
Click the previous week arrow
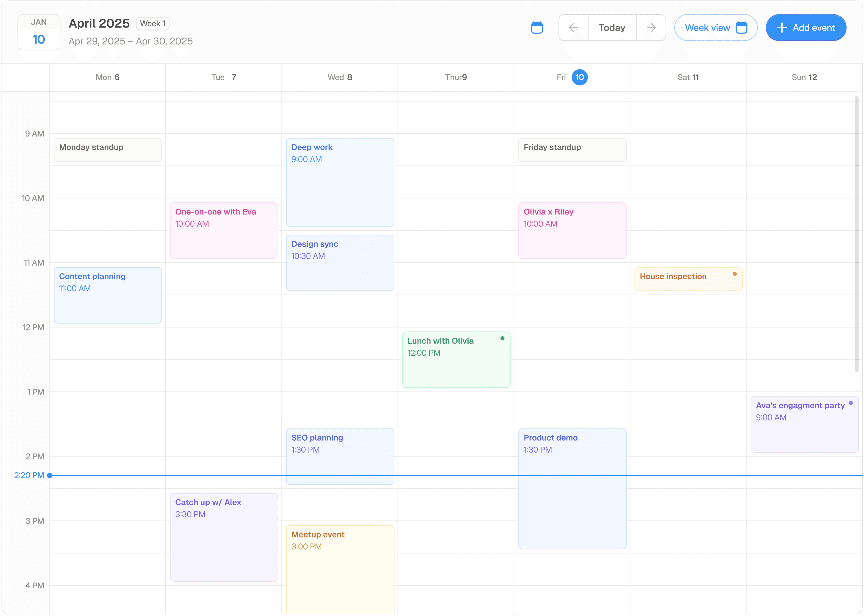[573, 27]
